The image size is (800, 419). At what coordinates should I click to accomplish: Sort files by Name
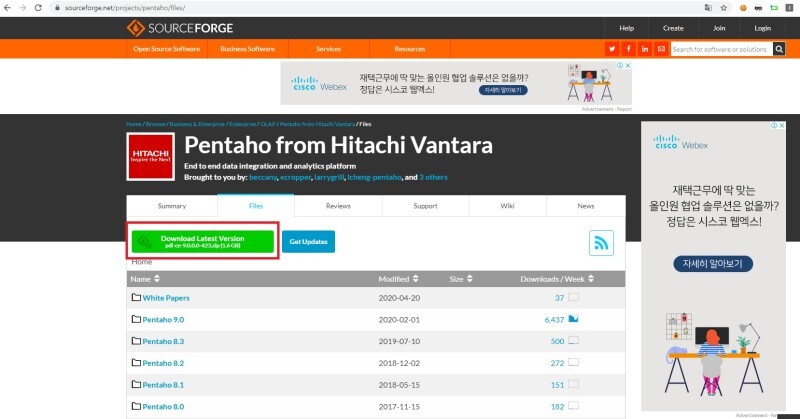145,279
